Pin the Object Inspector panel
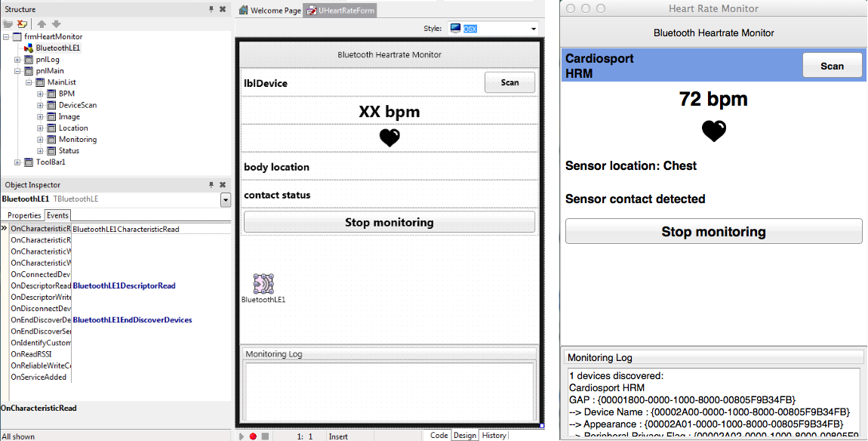Image resolution: width=868 pixels, height=441 pixels. [211, 185]
